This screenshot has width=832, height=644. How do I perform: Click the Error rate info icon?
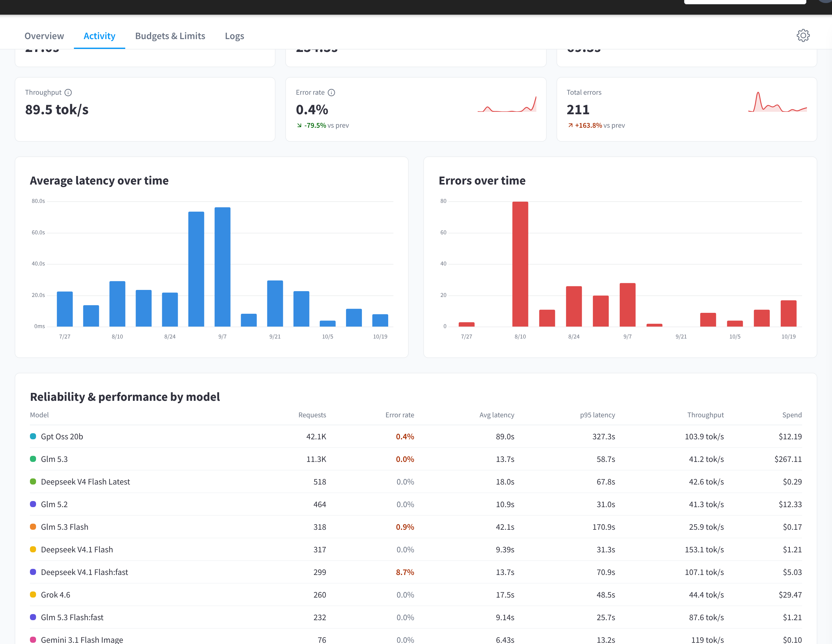point(331,93)
